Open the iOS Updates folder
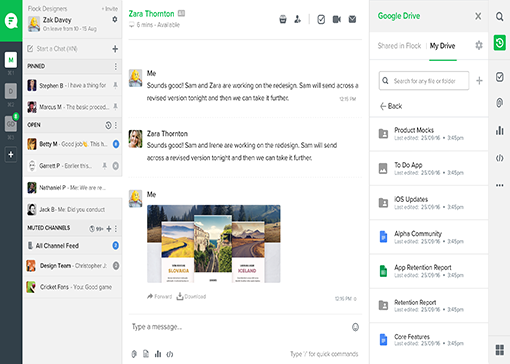Viewport: 510px width, 364px height. (429, 203)
